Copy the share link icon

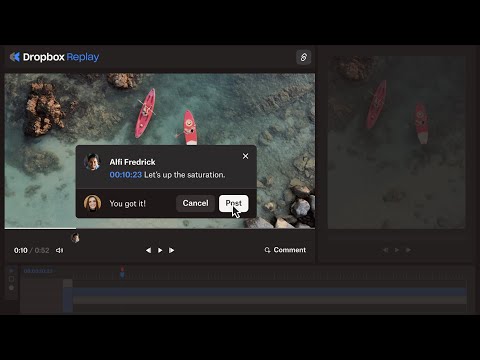coord(303,57)
